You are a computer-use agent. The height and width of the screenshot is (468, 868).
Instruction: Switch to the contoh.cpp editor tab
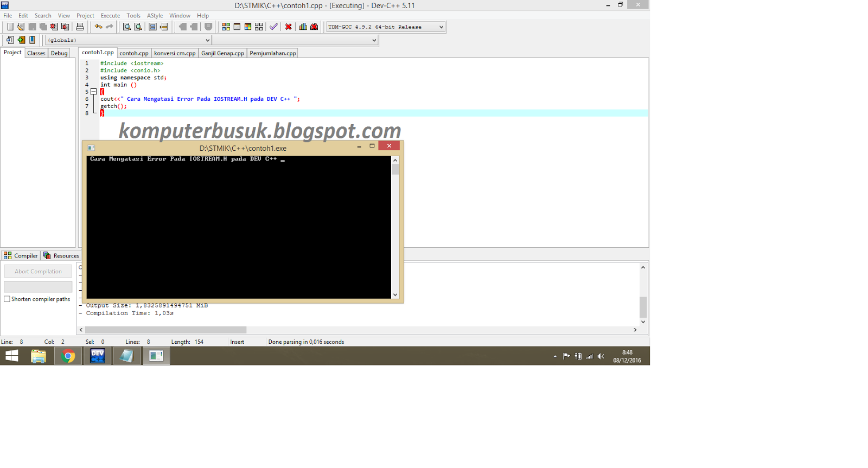(134, 53)
